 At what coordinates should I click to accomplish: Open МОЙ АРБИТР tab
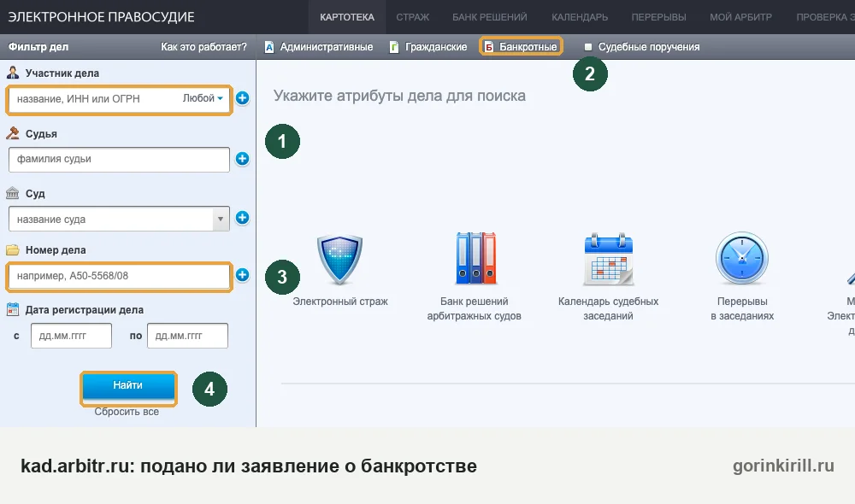tap(740, 17)
